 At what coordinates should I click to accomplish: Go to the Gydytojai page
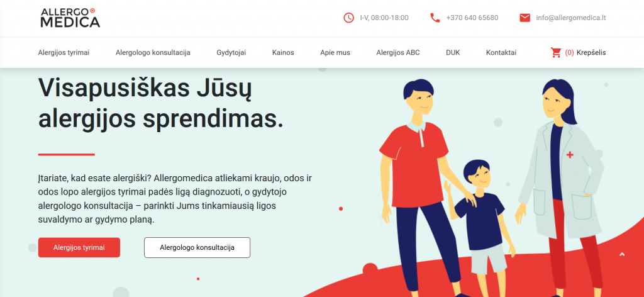coord(231,53)
